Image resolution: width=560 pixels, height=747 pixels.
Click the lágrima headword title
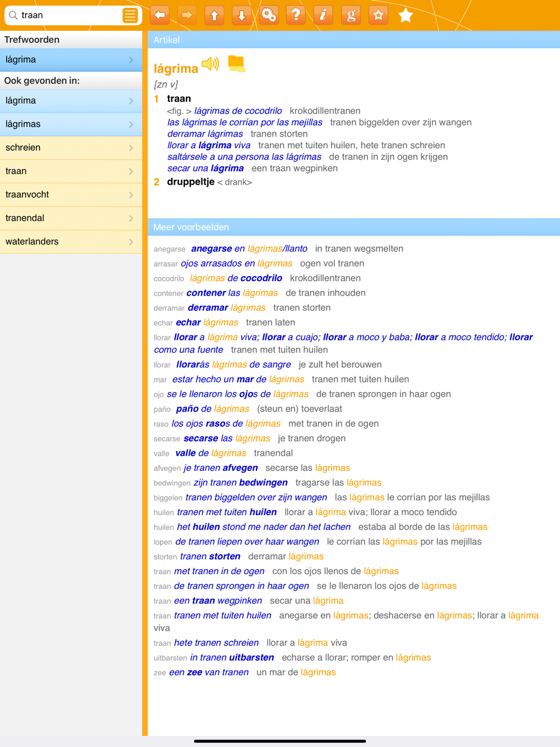click(x=176, y=68)
